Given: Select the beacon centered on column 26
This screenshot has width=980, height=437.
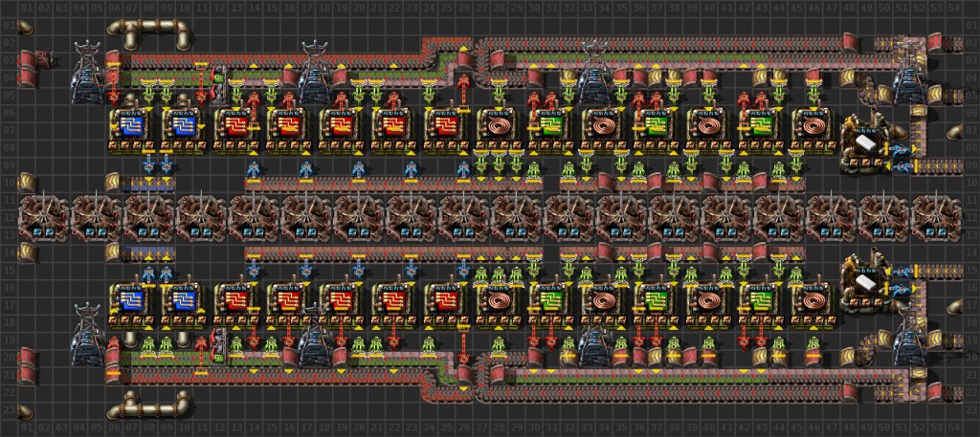Looking at the screenshot, I should pos(463,217).
